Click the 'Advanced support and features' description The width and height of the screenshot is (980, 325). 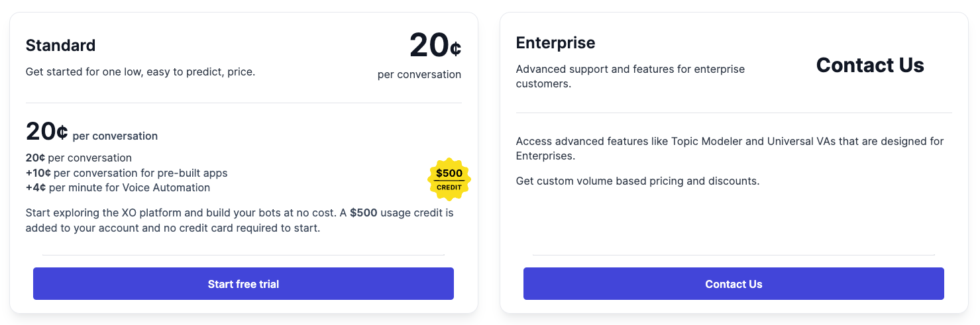tap(630, 69)
